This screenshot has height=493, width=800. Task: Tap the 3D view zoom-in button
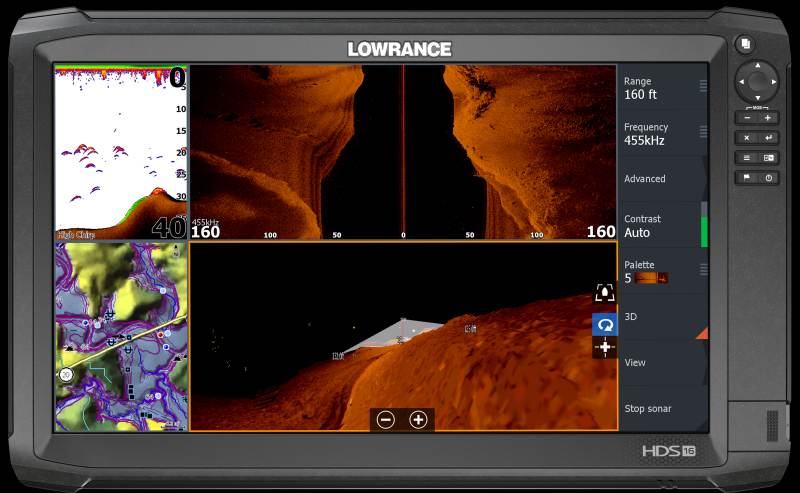[418, 420]
